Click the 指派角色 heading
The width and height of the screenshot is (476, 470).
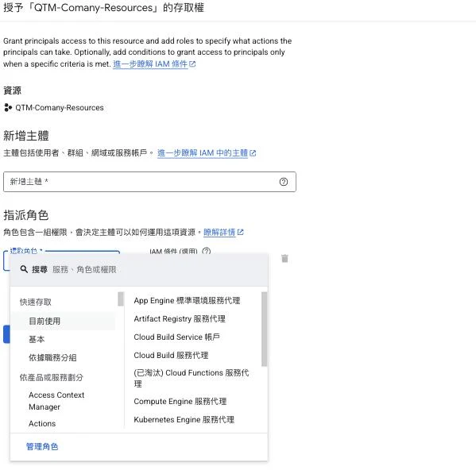[x=25, y=215]
